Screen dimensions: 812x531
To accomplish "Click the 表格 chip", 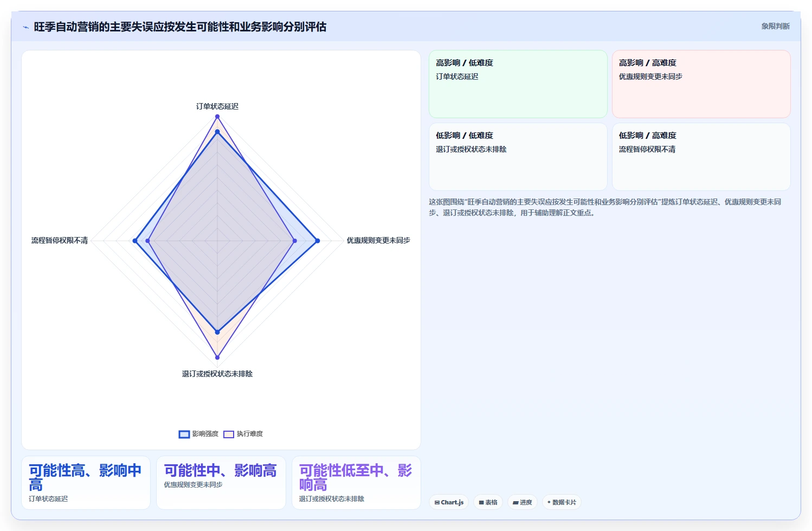I will 488,502.
